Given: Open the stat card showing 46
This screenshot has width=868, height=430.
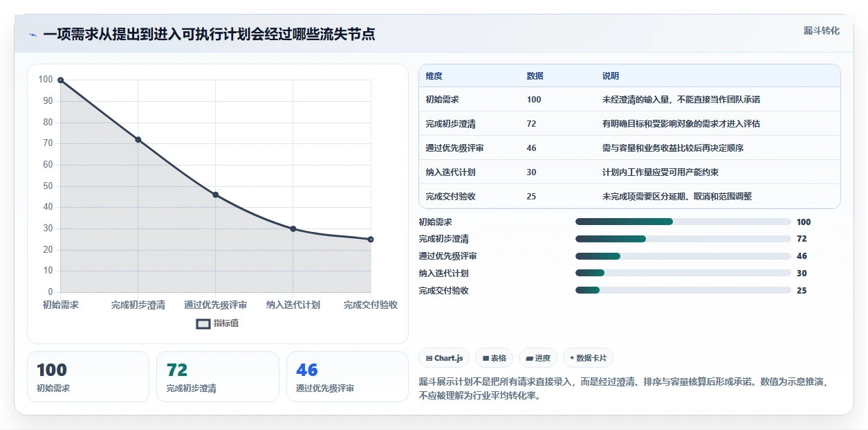Looking at the screenshot, I should click(x=347, y=377).
